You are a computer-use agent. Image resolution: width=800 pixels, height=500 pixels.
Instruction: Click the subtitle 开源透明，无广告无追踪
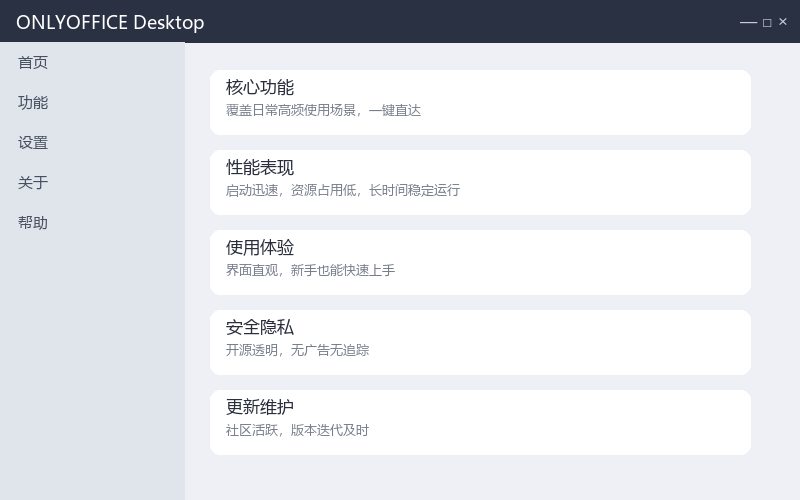click(x=297, y=350)
